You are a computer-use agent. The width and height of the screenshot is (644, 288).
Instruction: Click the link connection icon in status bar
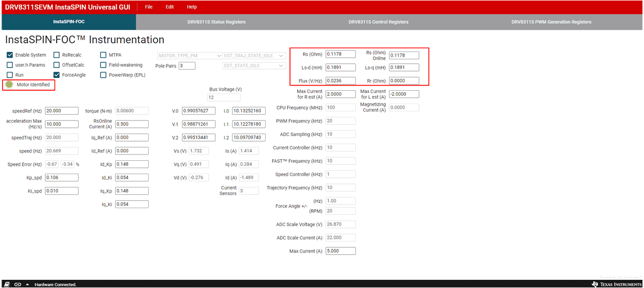click(x=18, y=284)
